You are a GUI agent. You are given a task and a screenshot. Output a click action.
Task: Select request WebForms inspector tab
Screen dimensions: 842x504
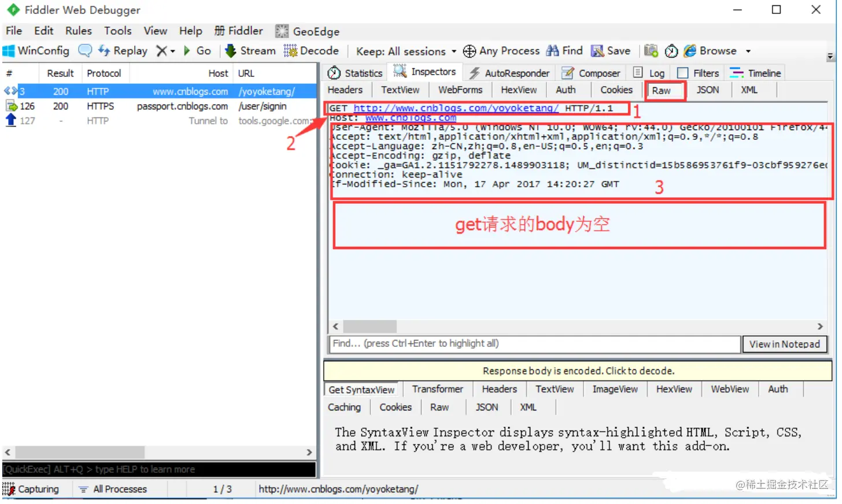click(x=460, y=90)
